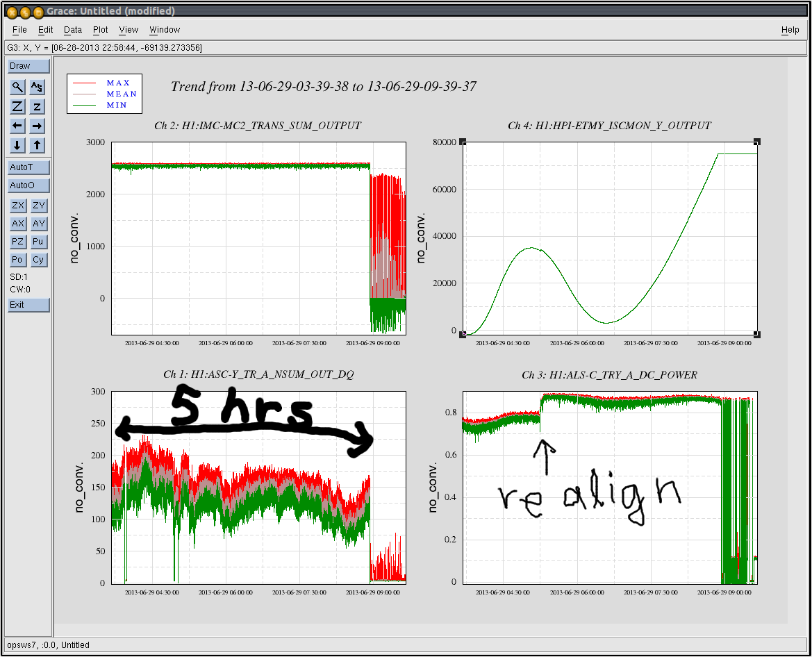Screen dimensions: 812x657
Task: Click the Cy cycle stack button
Action: coord(38,260)
